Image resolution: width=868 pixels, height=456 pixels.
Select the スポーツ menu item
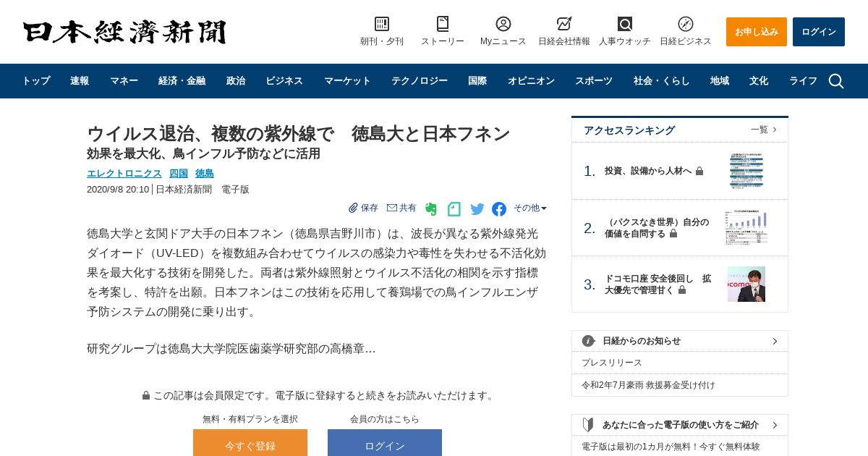click(594, 81)
